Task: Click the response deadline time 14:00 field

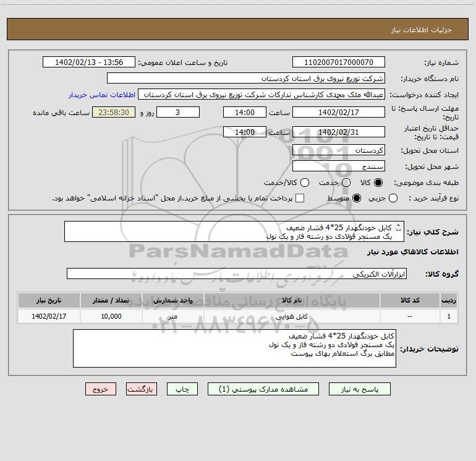Action: (x=245, y=112)
